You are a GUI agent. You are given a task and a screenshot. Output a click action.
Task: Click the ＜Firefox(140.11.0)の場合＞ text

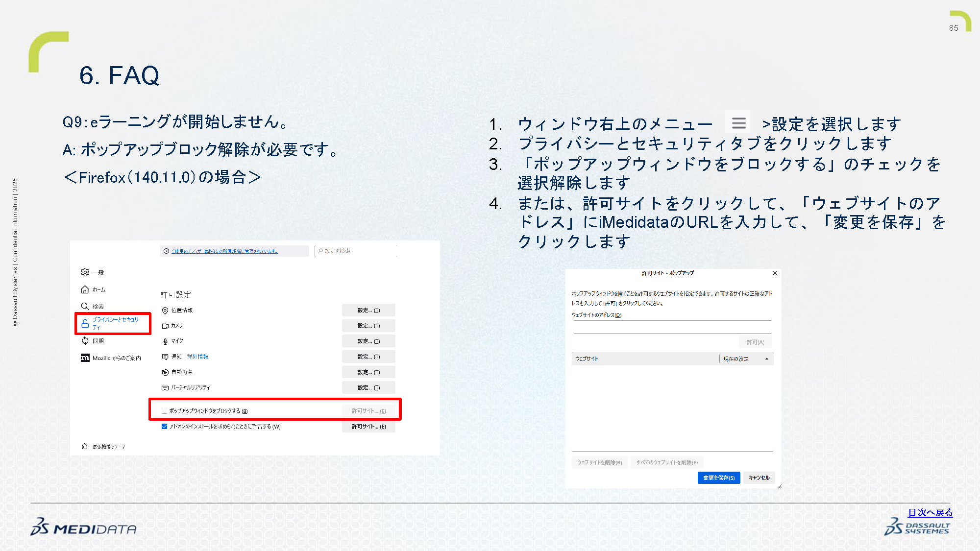pyautogui.click(x=162, y=177)
